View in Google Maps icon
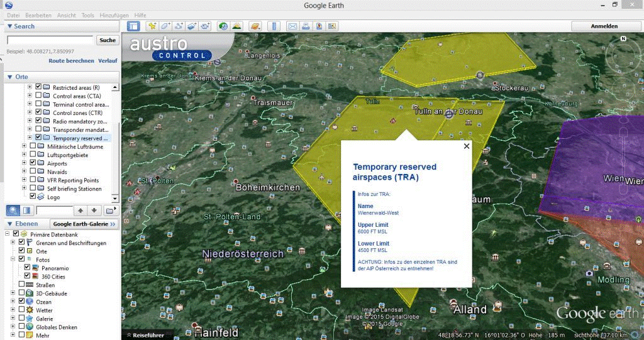Viewport: 644px width, 340px height. 319,26
